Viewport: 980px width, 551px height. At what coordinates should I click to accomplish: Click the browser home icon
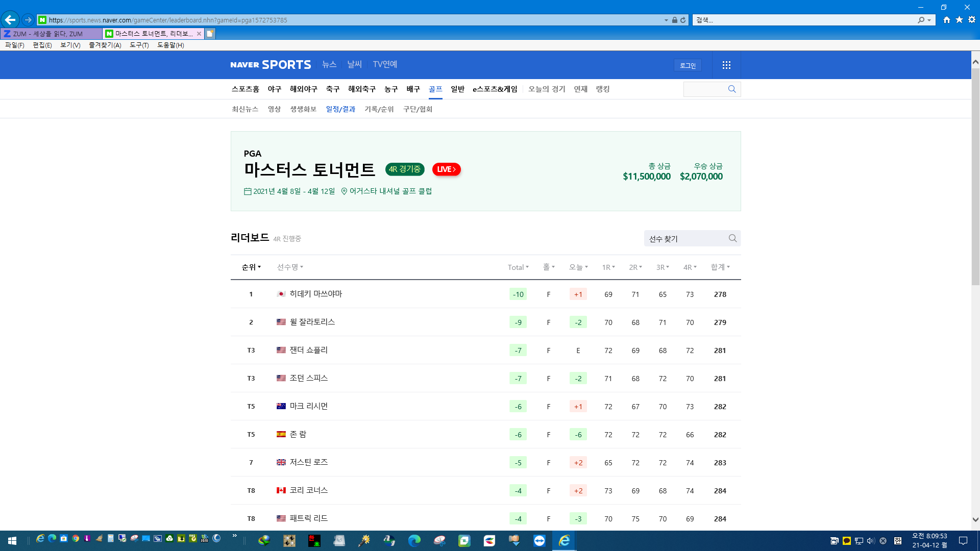click(x=947, y=20)
